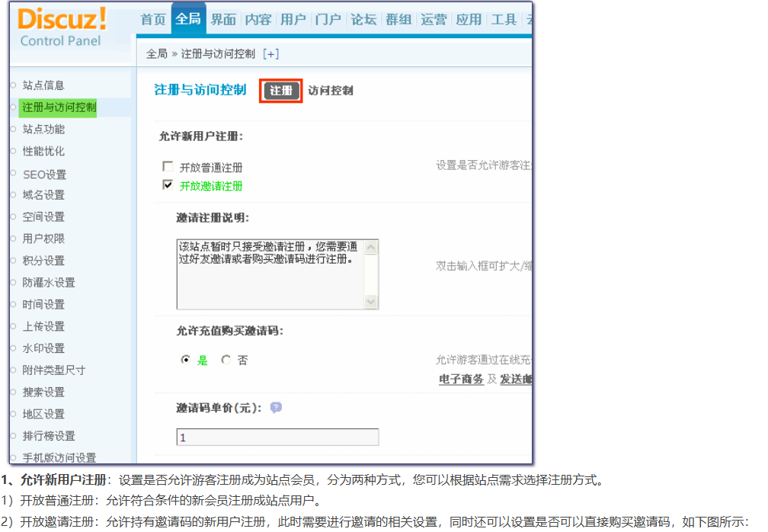
Task: Open the 电子商务 link
Action: 461,379
